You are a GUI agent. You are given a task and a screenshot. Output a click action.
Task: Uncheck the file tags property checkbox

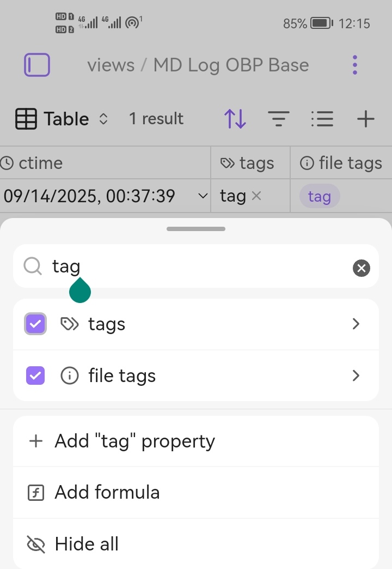(35, 376)
